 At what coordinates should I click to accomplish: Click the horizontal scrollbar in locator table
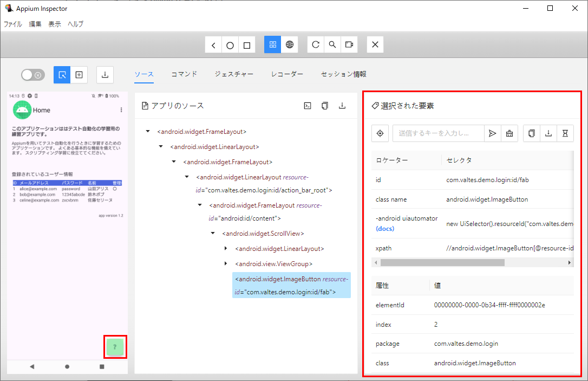click(442, 262)
